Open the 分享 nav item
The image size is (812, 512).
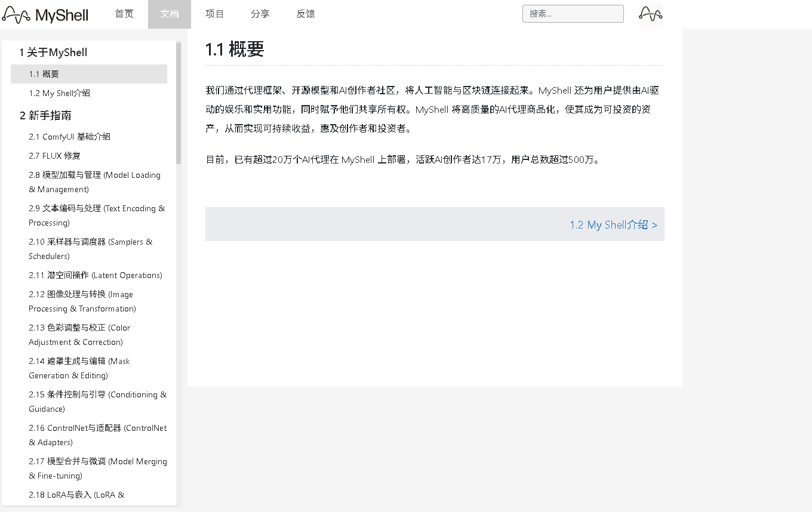260,14
